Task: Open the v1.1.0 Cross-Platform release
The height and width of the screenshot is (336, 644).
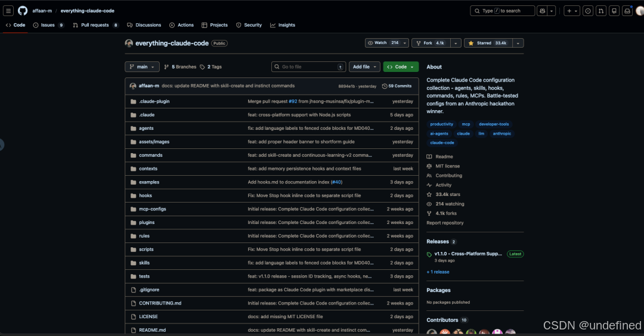Action: [468, 254]
